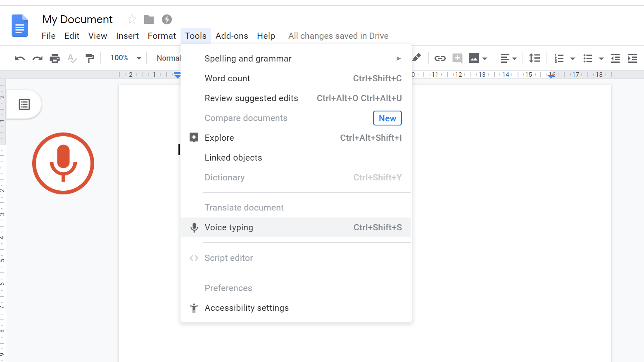Viewport: 644px width, 362px height.
Task: Open the text alignment options
Action: (x=505, y=59)
